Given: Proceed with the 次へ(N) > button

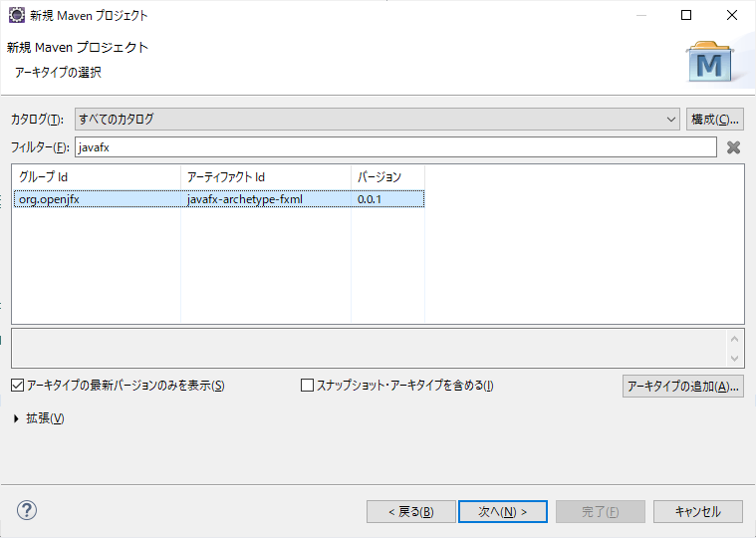Looking at the screenshot, I should tap(503, 511).
